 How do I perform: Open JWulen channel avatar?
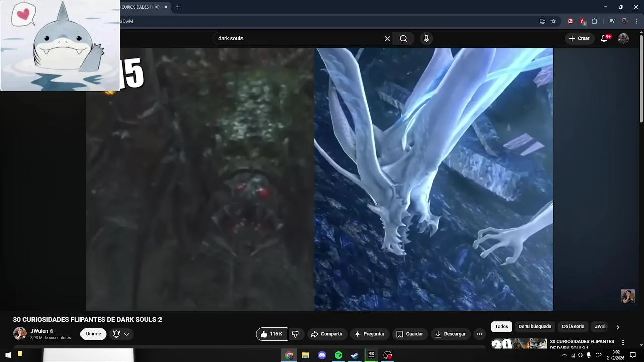click(20, 334)
